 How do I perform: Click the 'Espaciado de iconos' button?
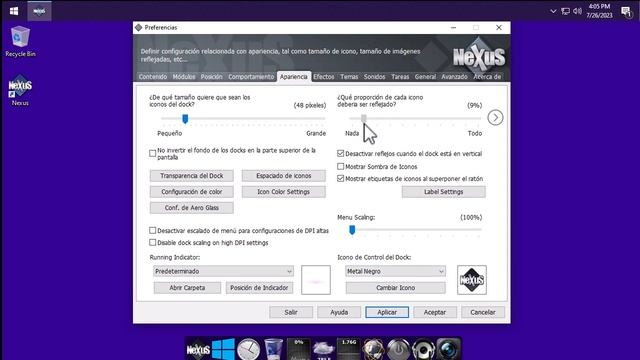click(284, 176)
